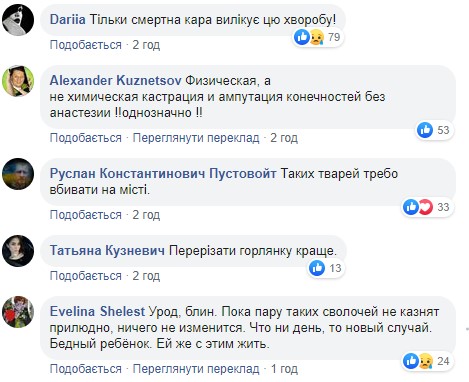
Task: Like Татьяна Кузневич's comment via Подобається
Action: 86,276
